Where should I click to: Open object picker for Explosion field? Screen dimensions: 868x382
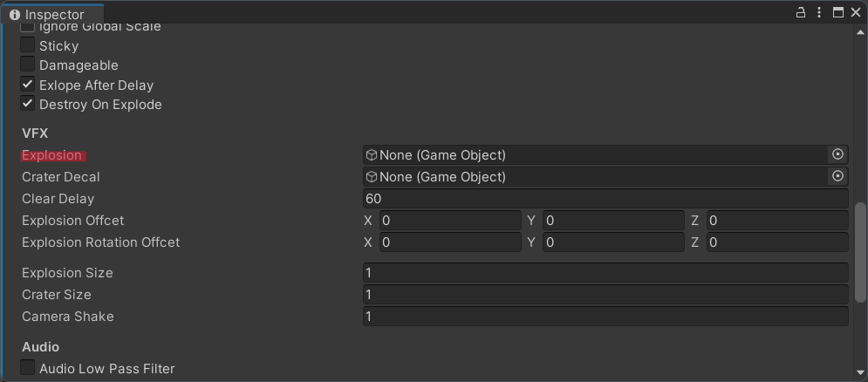837,154
